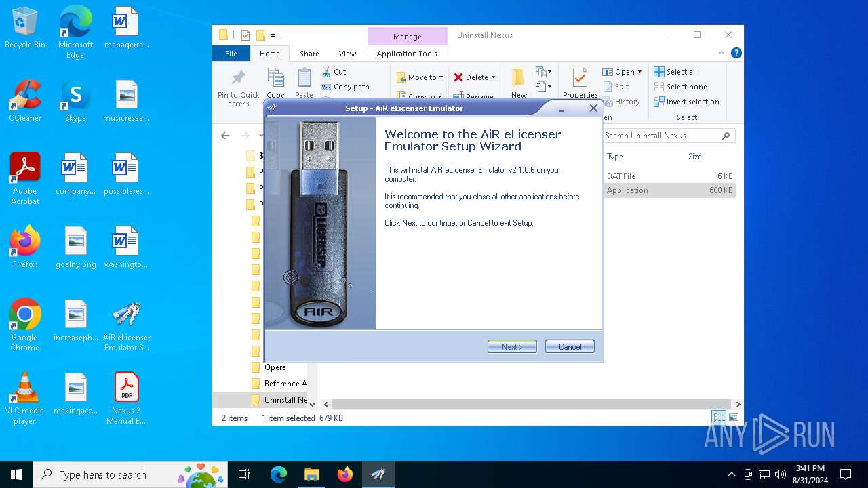Image resolution: width=868 pixels, height=488 pixels.
Task: Select the goalny.png file icon
Action: (x=75, y=248)
